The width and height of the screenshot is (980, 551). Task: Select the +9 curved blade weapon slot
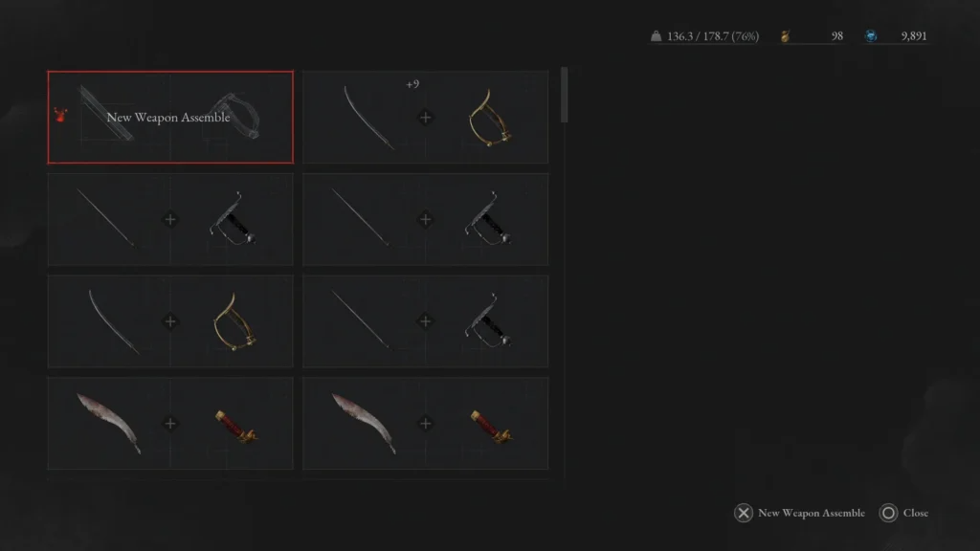point(425,117)
